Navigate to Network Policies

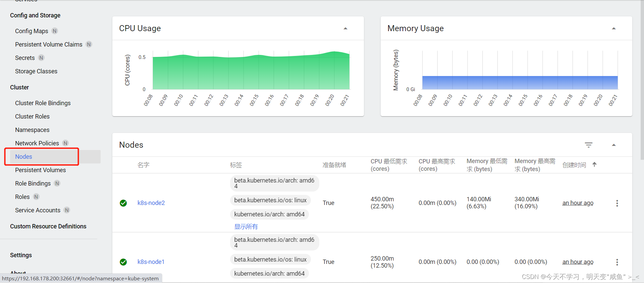[37, 143]
